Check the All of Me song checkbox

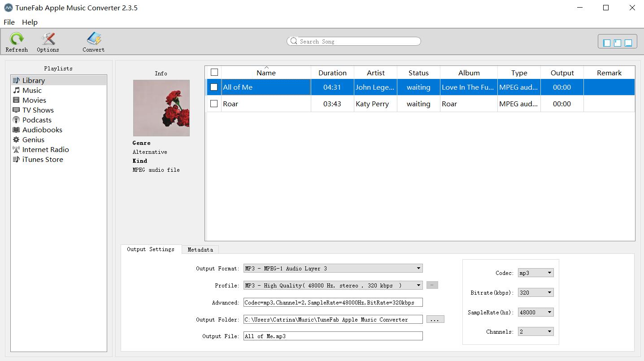pyautogui.click(x=214, y=87)
